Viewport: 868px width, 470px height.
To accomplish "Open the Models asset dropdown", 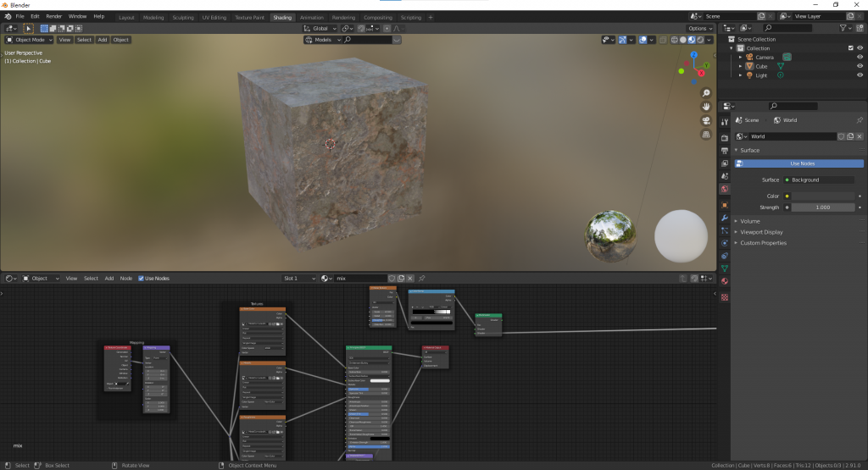I will point(322,40).
